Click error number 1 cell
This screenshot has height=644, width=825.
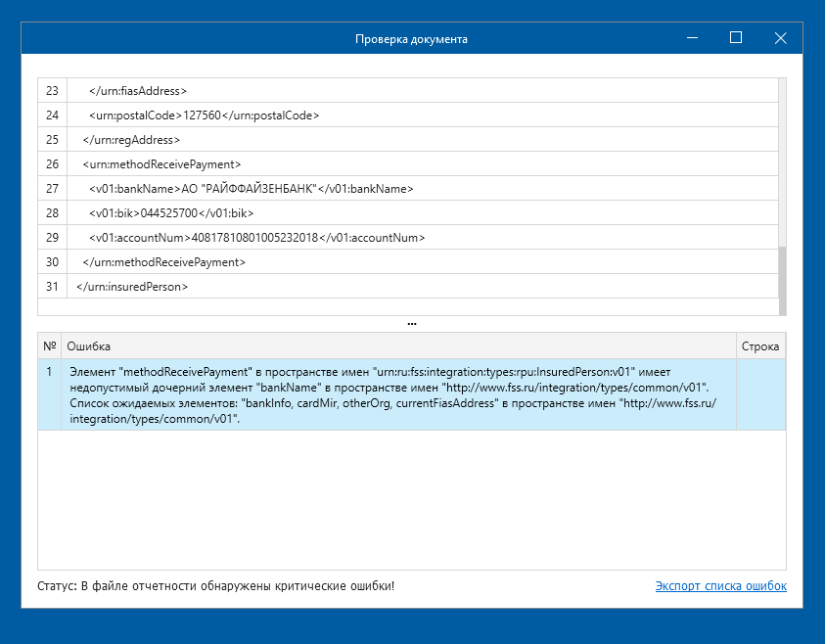coord(50,394)
